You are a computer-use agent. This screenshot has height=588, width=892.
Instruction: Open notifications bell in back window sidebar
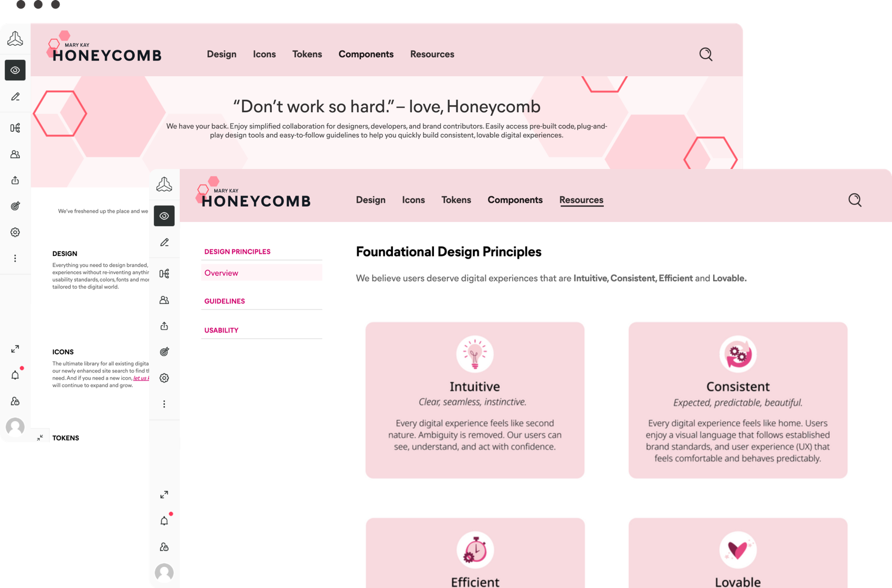[15, 375]
